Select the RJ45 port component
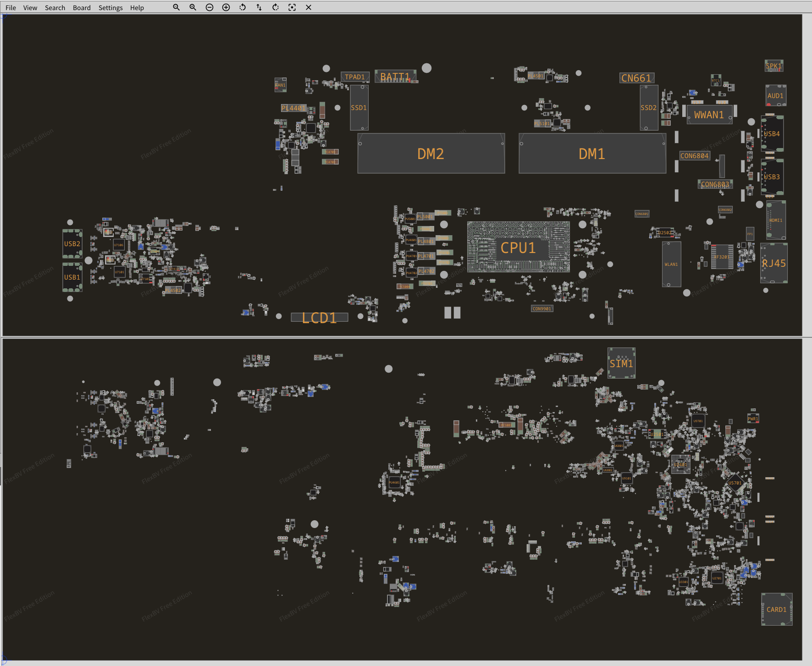 click(x=773, y=263)
